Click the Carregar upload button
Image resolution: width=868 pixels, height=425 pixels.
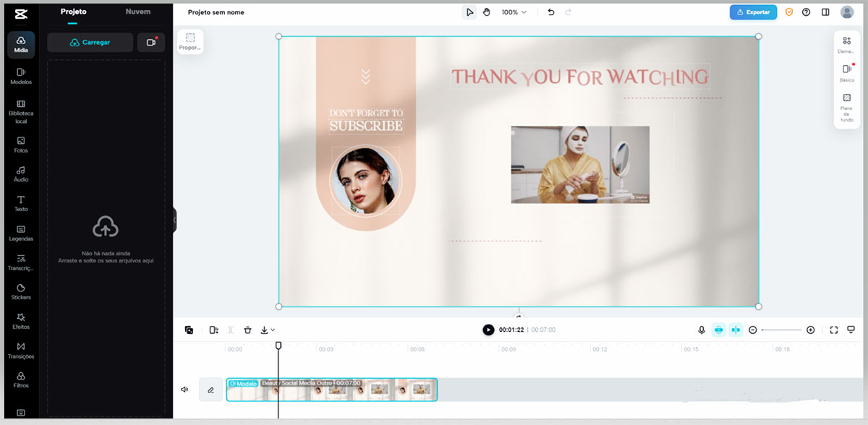pos(90,43)
